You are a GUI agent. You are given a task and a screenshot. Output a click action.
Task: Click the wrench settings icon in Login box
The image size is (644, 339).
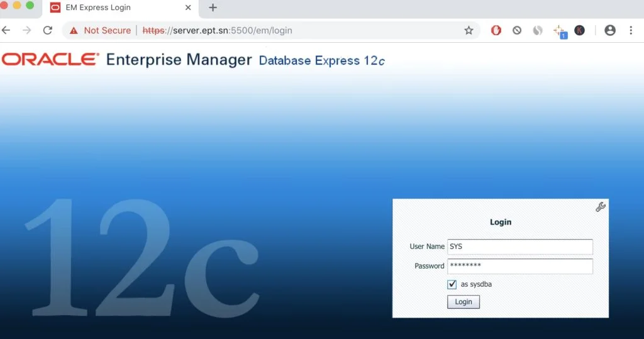[x=601, y=207]
